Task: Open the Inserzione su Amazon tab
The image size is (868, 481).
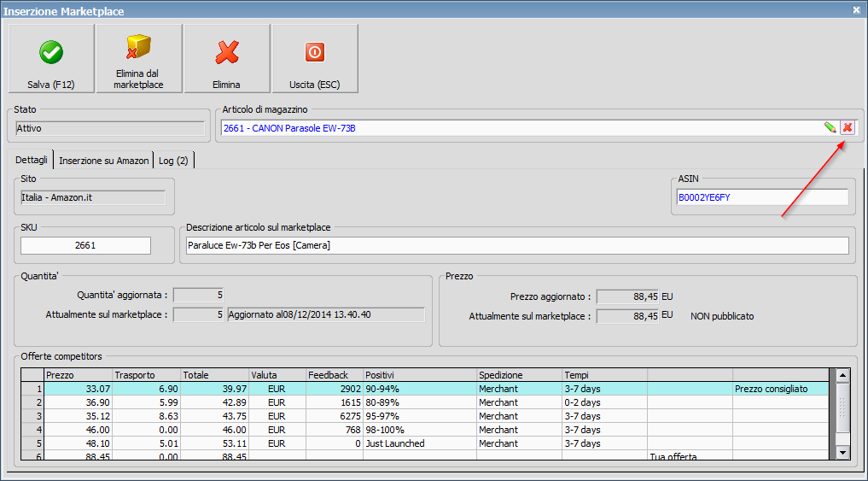Action: pos(103,161)
